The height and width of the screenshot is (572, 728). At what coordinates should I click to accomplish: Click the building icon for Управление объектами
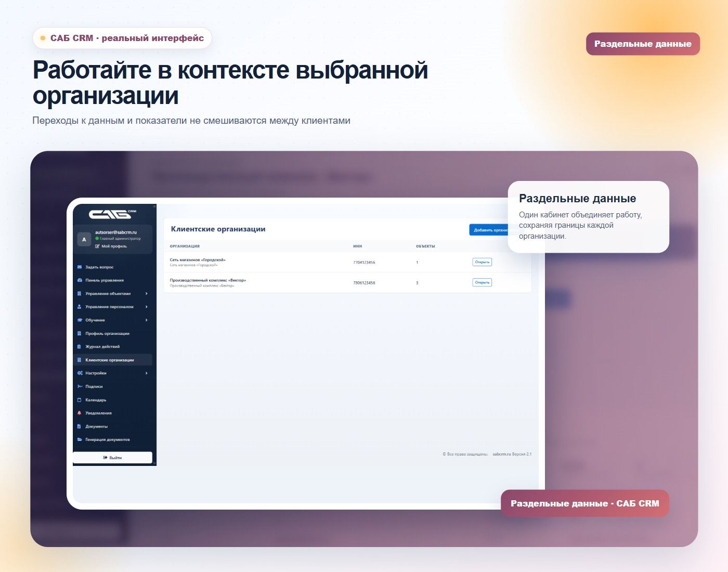(x=80, y=293)
